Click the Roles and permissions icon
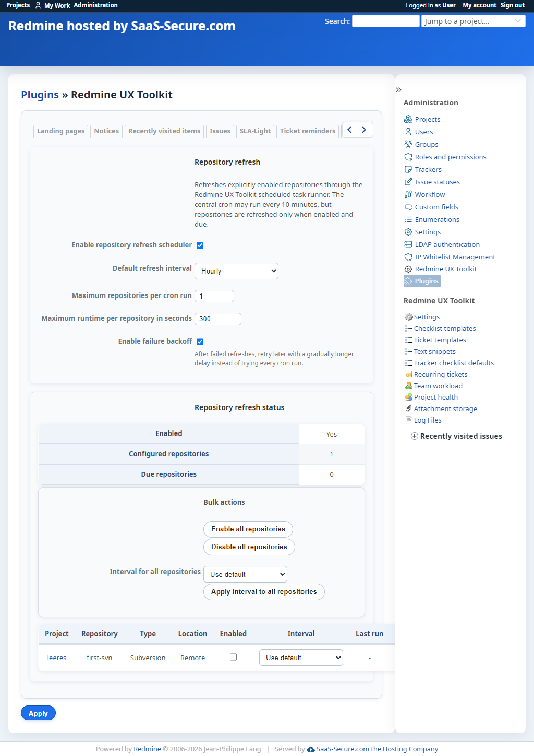The image size is (534, 756). point(408,157)
